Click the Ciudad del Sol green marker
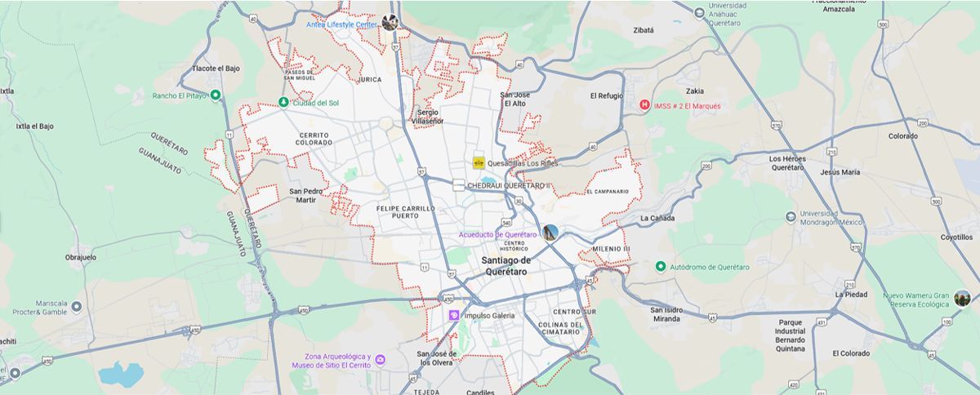The width and height of the screenshot is (980, 395). 283,103
